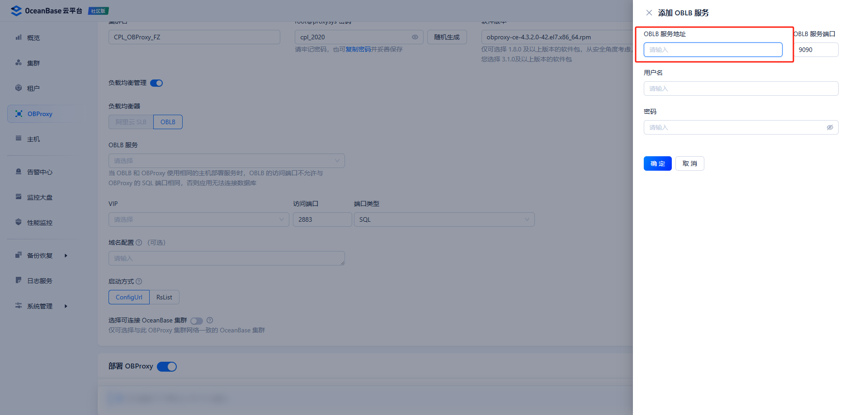Image resolution: width=868 pixels, height=415 pixels.
Task: Click the CPL_OBProxy_FZ cluster name field
Action: pyautogui.click(x=194, y=37)
